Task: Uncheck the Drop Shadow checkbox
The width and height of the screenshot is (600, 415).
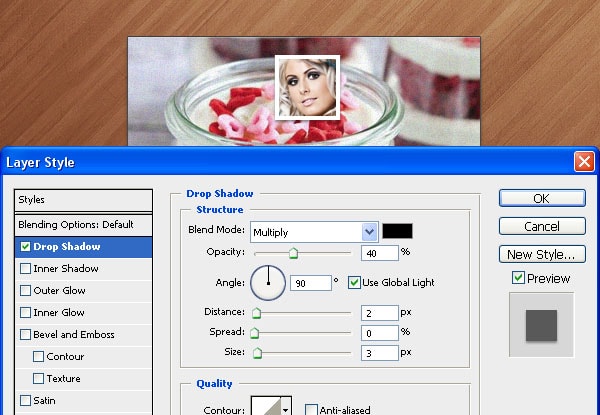Action: pyautogui.click(x=25, y=246)
